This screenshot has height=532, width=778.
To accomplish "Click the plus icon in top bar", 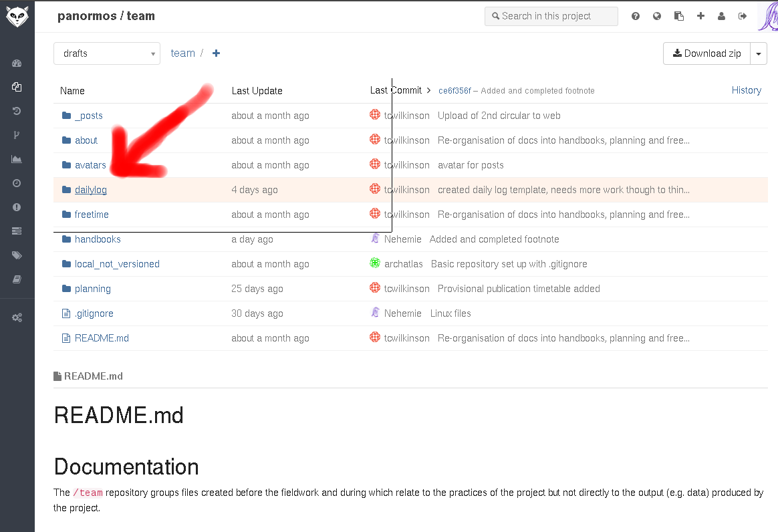I will tap(700, 16).
